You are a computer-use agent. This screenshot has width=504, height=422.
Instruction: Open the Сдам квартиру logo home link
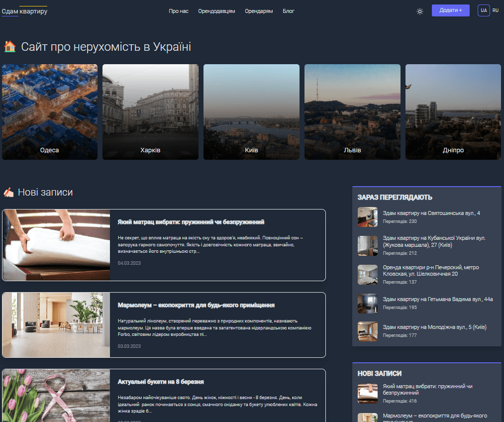[x=24, y=11]
